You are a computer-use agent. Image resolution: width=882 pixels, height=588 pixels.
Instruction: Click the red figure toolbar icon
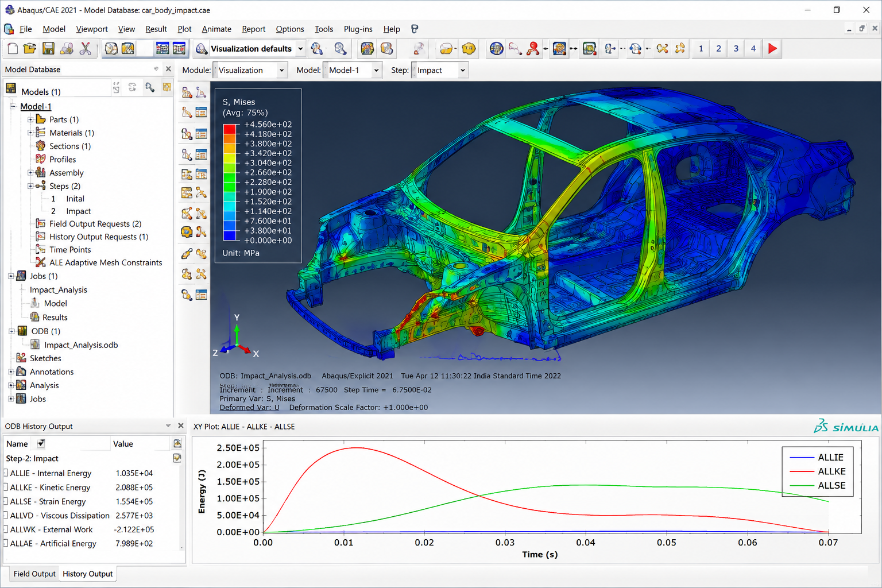533,49
